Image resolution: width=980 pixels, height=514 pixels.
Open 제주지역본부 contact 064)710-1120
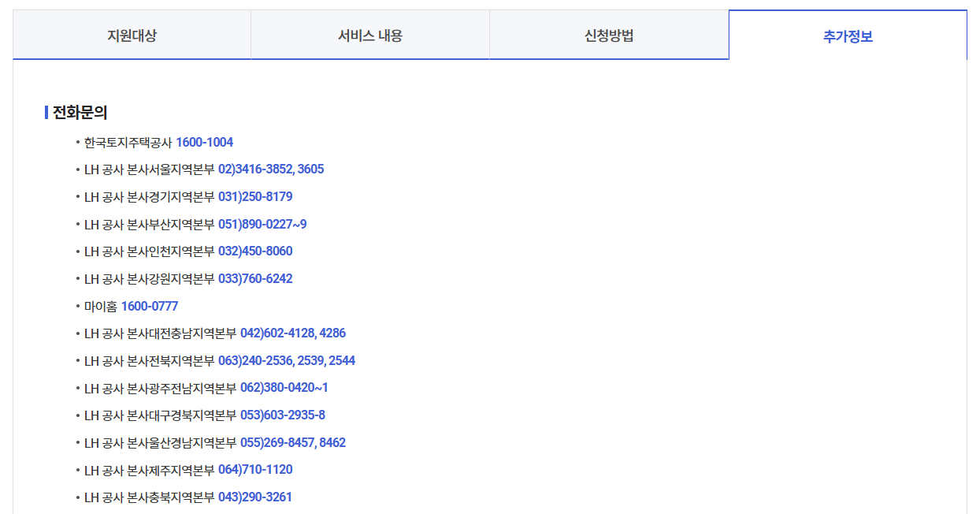pyautogui.click(x=257, y=470)
